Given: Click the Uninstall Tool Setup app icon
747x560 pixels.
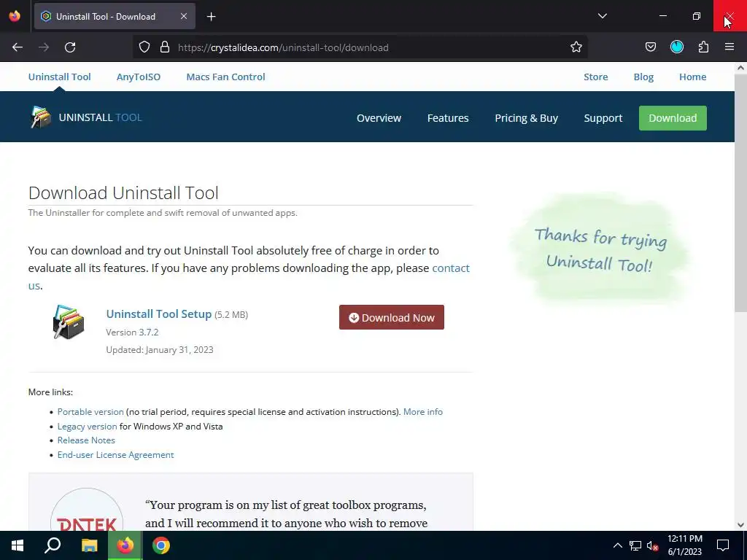Looking at the screenshot, I should (69, 322).
